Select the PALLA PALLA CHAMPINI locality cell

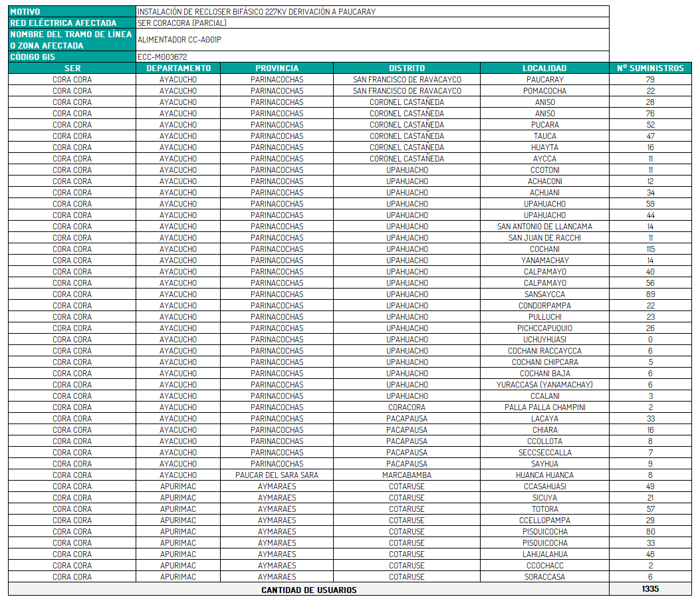coord(544,408)
